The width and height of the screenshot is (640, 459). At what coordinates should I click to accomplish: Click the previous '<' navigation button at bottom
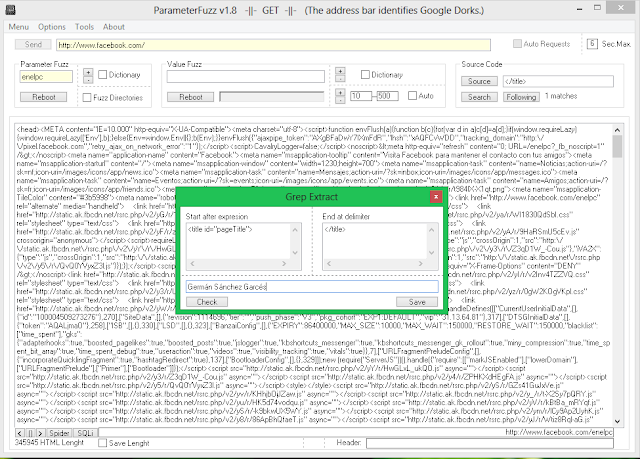point(19,432)
